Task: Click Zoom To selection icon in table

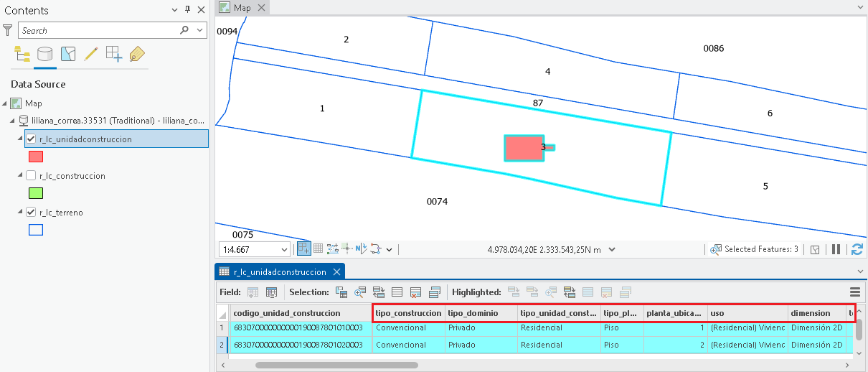Action: click(360, 292)
